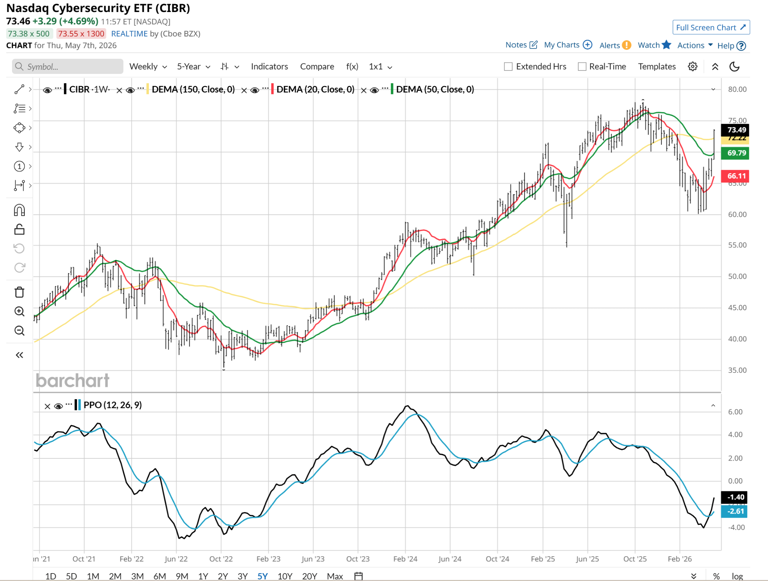
Task: Click DEMA 50 green color swatch
Action: coord(392,90)
